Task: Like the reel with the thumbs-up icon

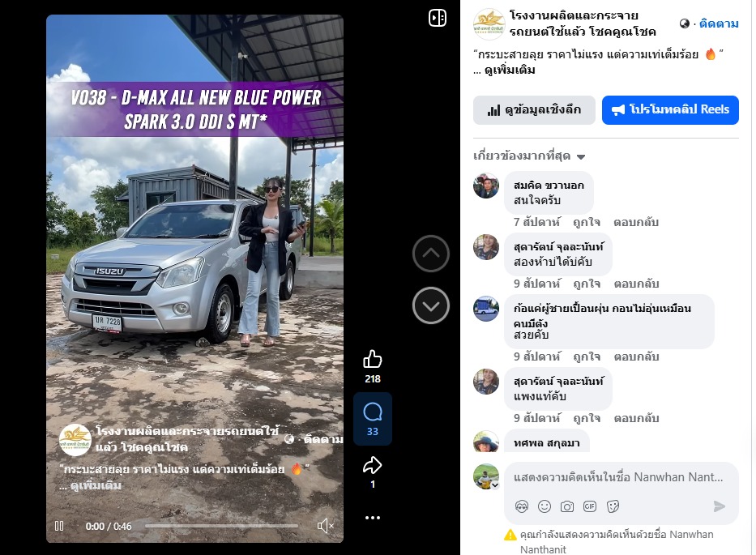Action: tap(372, 360)
